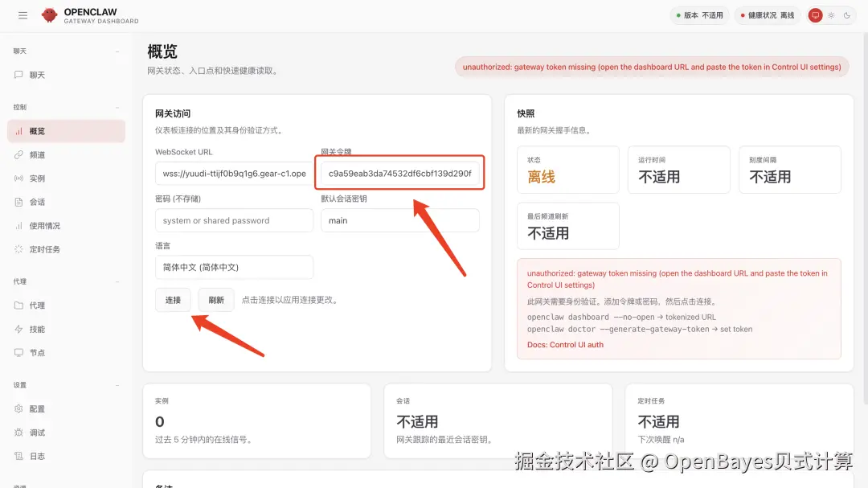The image size is (868, 488).
Task: Open the 语言 language dropdown
Action: pos(233,267)
